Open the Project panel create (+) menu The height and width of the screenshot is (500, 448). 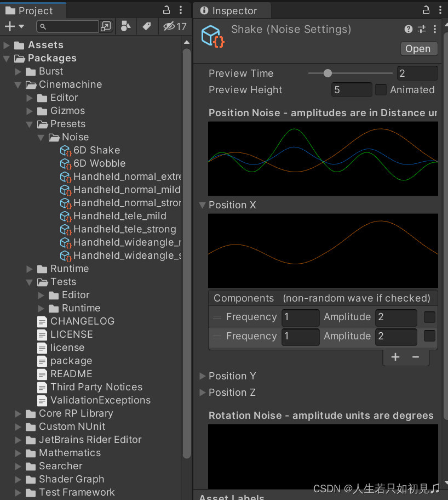(14, 26)
